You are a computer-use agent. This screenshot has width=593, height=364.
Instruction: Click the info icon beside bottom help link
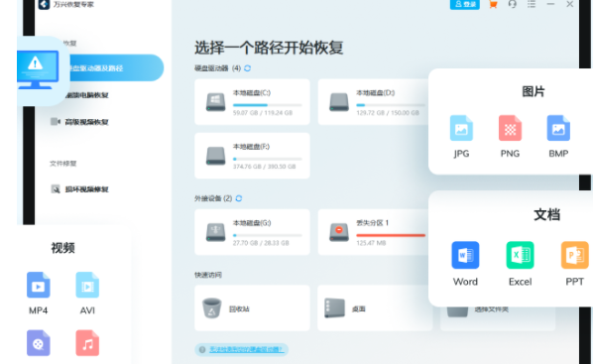pyautogui.click(x=202, y=350)
